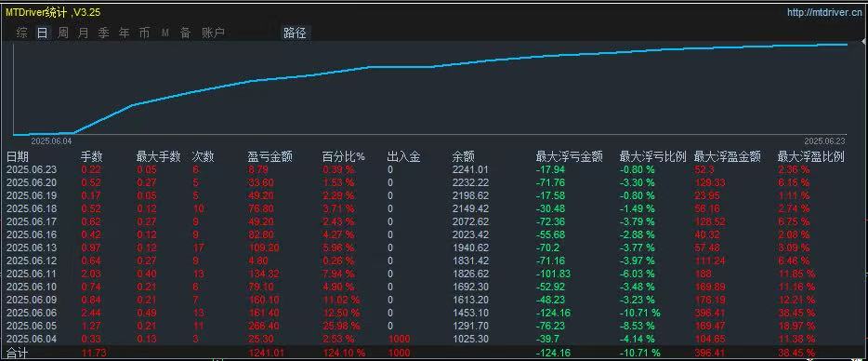Click the balance value 2072.62
Image resolution: width=868 pixels, height=361 pixels.
click(x=470, y=221)
